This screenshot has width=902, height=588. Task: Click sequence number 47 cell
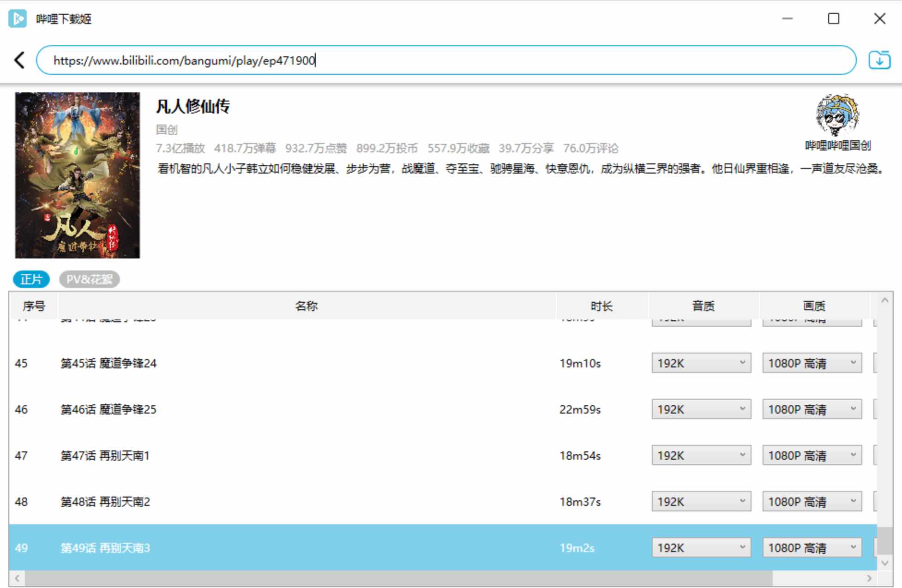point(21,456)
